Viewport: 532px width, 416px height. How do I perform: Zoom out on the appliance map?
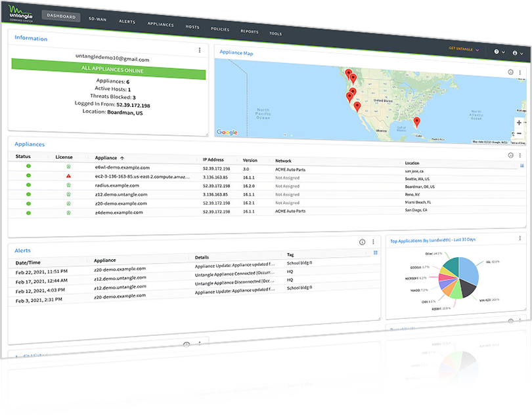point(519,133)
